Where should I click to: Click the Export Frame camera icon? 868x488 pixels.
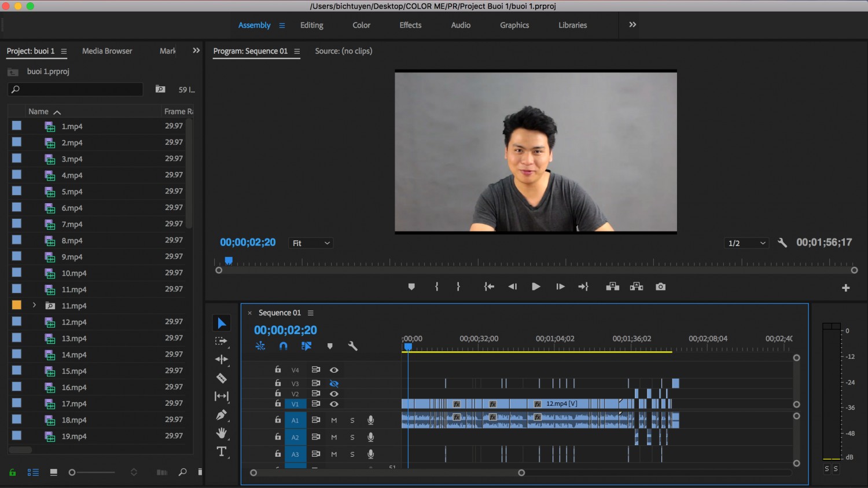(660, 287)
